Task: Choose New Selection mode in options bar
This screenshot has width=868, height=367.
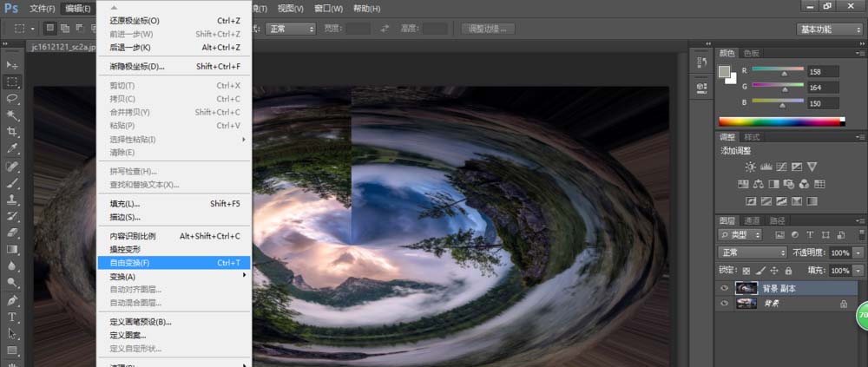Action: [50, 29]
